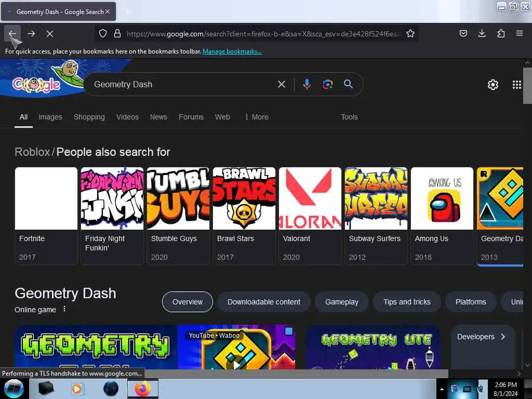Open the Subway Surfers card
The width and height of the screenshot is (532, 399).
[376, 216]
